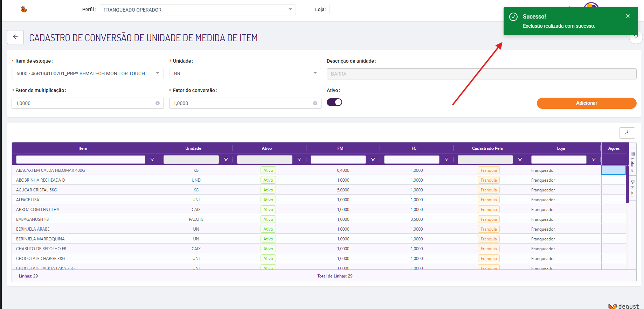
Task: Select row CHOCOLATE CHARGE 38G
Action: (319, 259)
